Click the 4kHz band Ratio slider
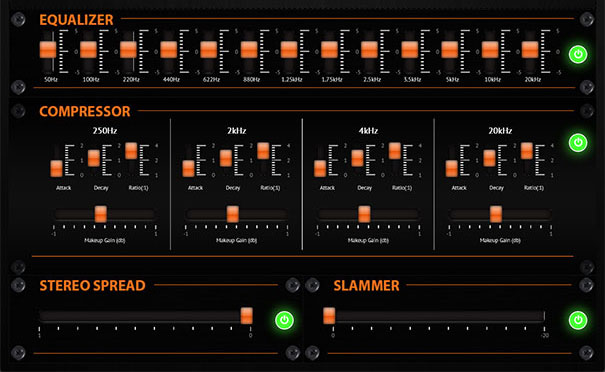This screenshot has height=372, width=605. pyautogui.click(x=395, y=151)
